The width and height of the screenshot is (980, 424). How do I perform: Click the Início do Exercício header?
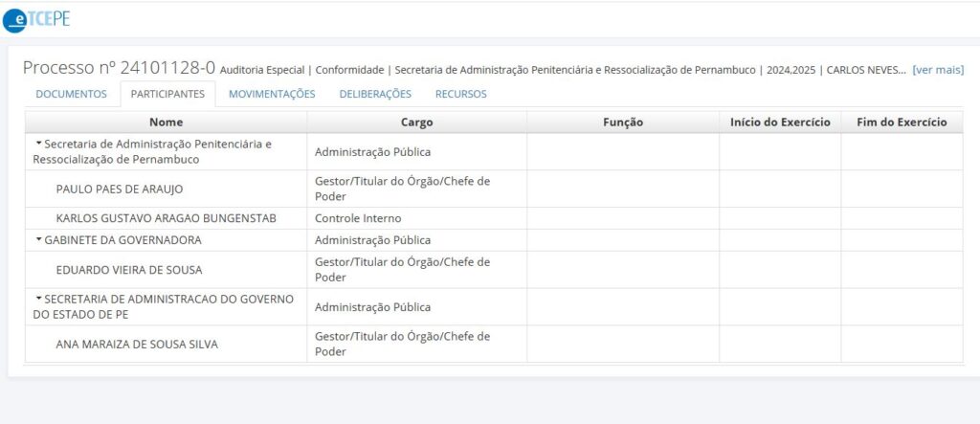point(780,122)
